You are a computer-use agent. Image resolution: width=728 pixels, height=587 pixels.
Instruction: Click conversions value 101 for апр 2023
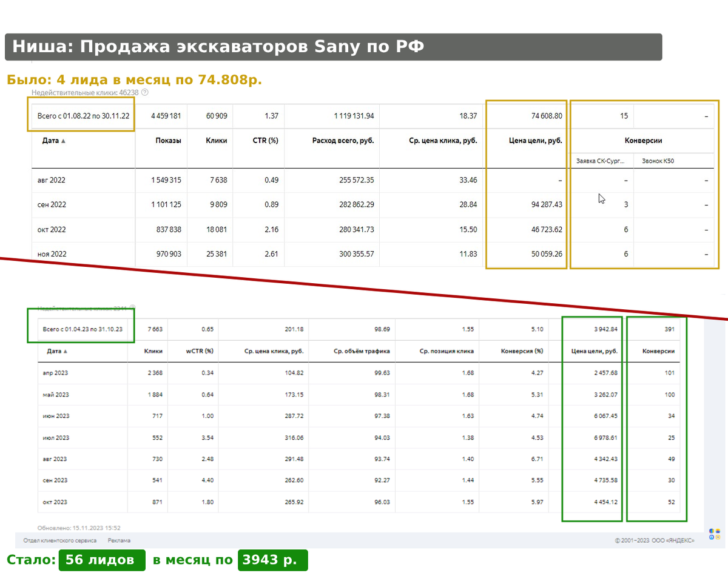670,373
